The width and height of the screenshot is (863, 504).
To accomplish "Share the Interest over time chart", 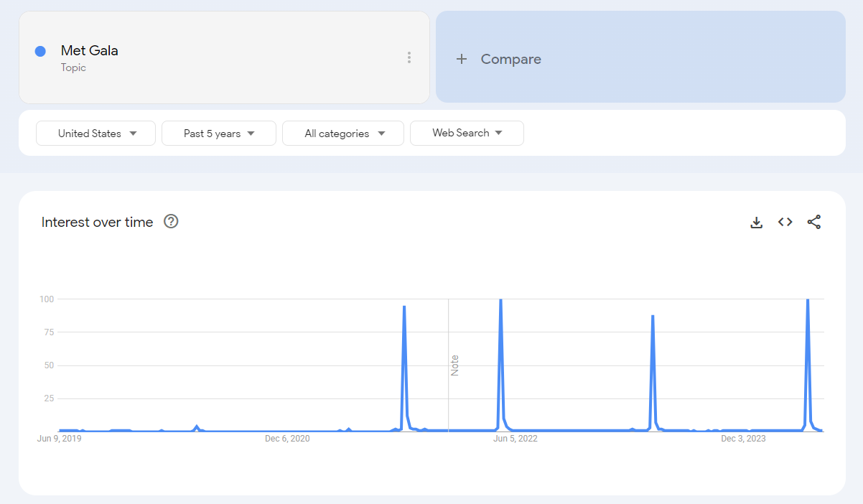I will pyautogui.click(x=814, y=223).
